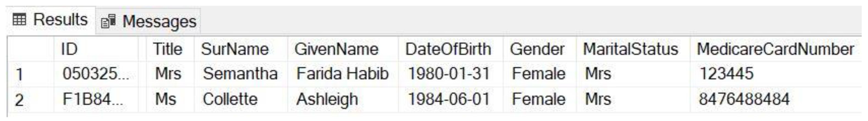868x121 pixels.
Task: Click the cell containing Semantha
Action: click(x=240, y=74)
